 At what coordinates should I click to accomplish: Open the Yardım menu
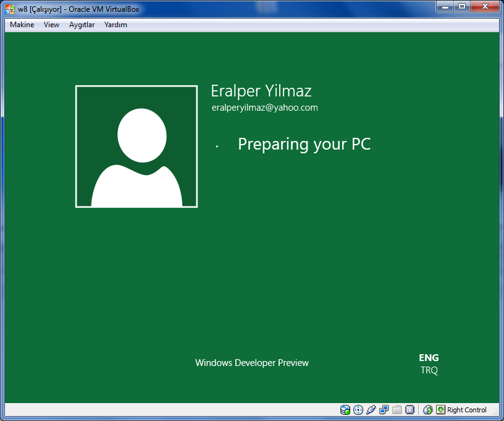click(x=115, y=25)
